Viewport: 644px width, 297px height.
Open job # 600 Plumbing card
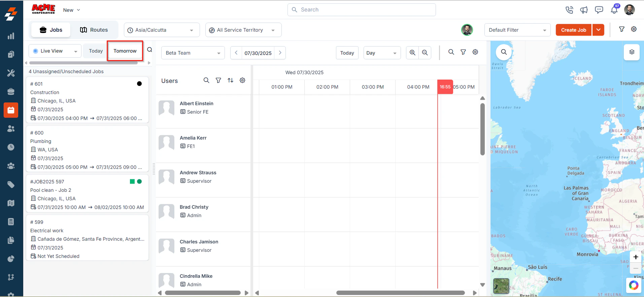pyautogui.click(x=88, y=149)
